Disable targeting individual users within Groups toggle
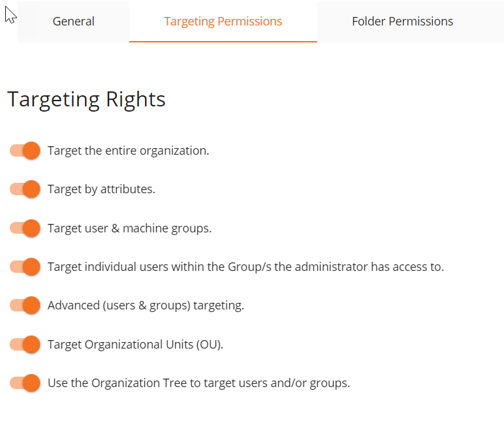The width and height of the screenshot is (504, 423). point(25,267)
